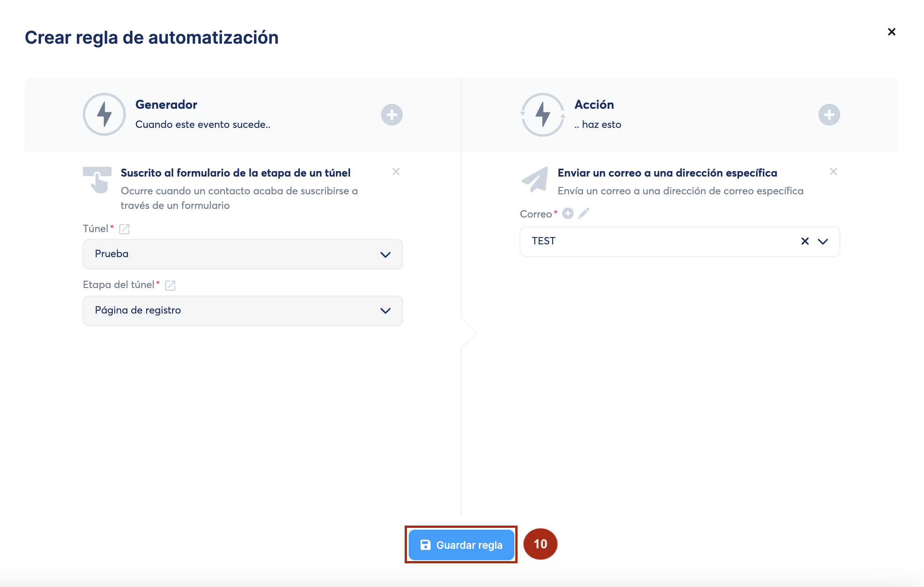924x587 pixels.
Task: Clear the TEST email selection
Action: 805,241
